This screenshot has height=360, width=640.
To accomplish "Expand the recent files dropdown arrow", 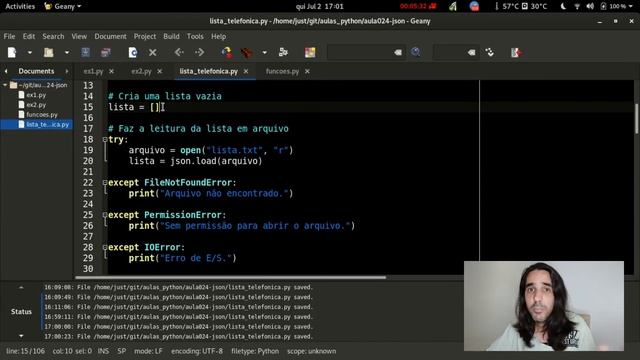I will click(x=67, y=52).
